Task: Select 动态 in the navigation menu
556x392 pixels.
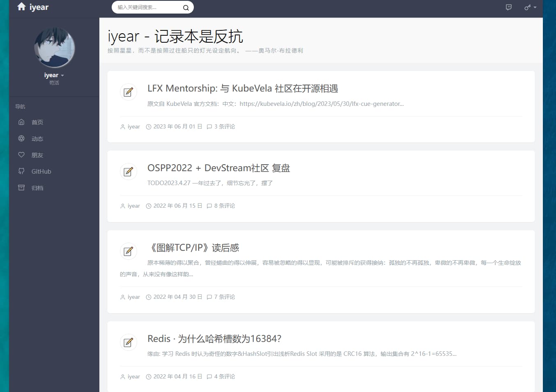Action: [37, 139]
